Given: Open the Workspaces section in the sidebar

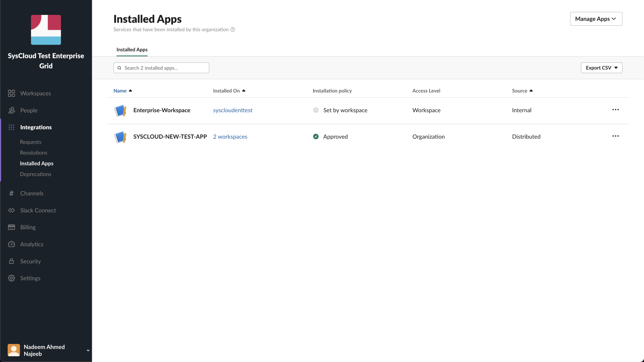Looking at the screenshot, I should click(11, 93).
